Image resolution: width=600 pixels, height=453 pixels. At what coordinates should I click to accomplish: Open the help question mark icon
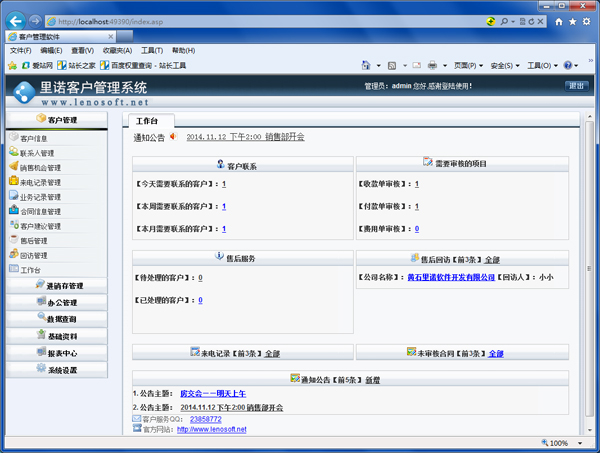coord(568,65)
